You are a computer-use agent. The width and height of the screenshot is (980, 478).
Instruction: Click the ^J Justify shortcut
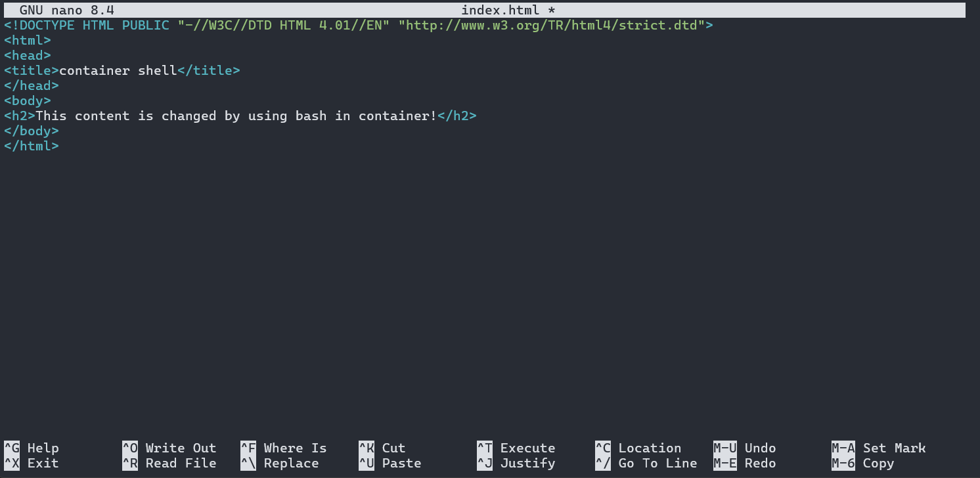point(516,463)
